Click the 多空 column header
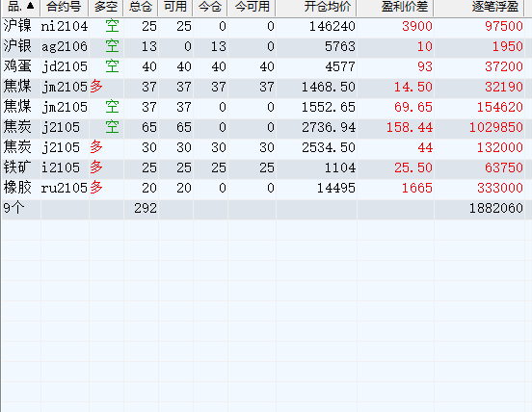This screenshot has height=412, width=532. pyautogui.click(x=106, y=7)
